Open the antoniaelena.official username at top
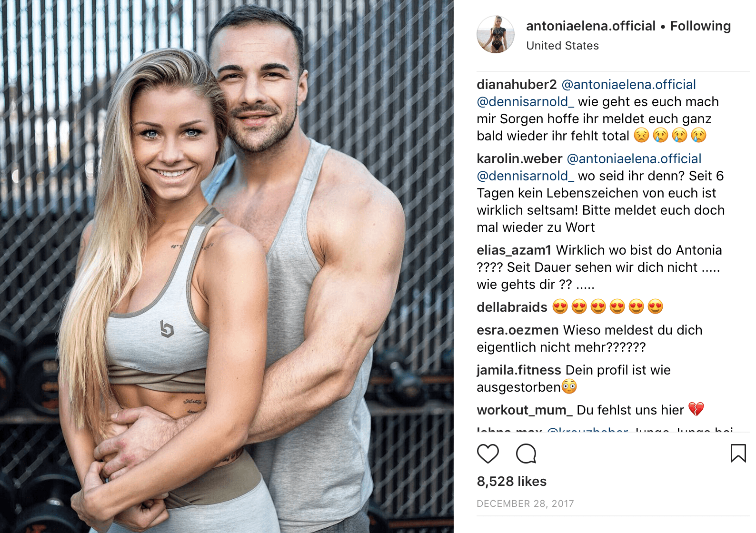The width and height of the screenshot is (756, 533). pyautogui.click(x=591, y=26)
